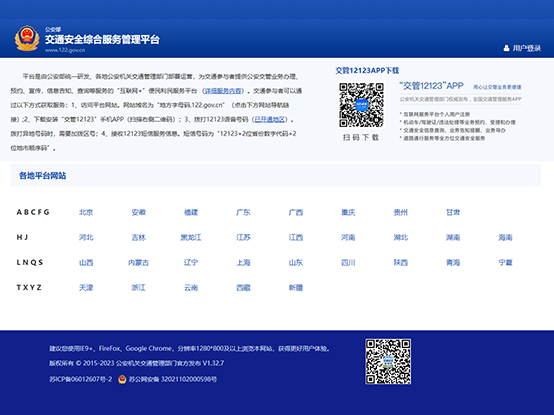This screenshot has width=554, height=415.
Task: Open the 浙江 platform link
Action: (x=138, y=287)
